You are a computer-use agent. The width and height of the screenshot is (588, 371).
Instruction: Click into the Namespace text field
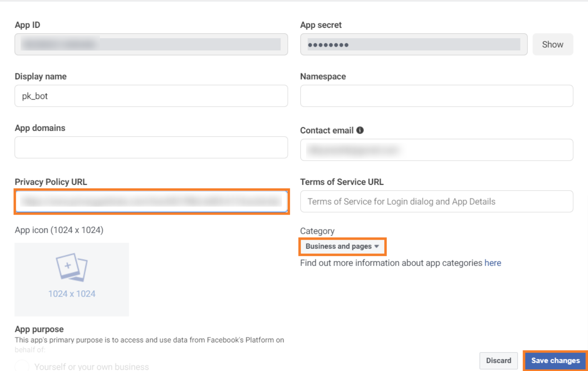tap(436, 96)
